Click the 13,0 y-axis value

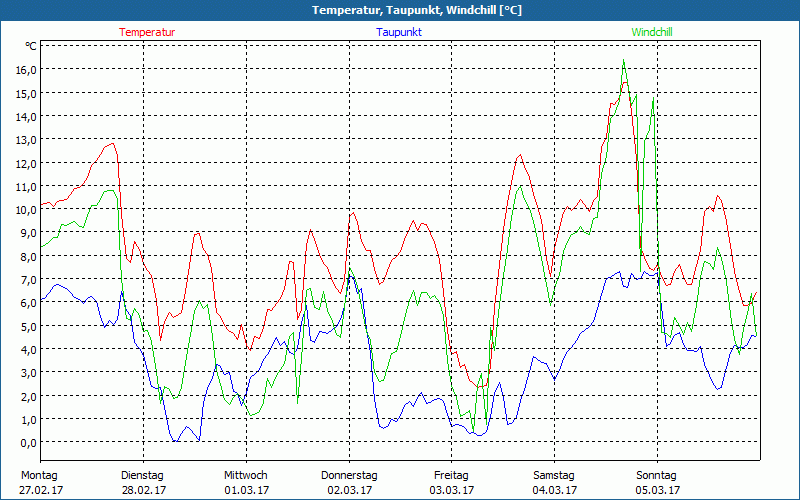[25, 139]
